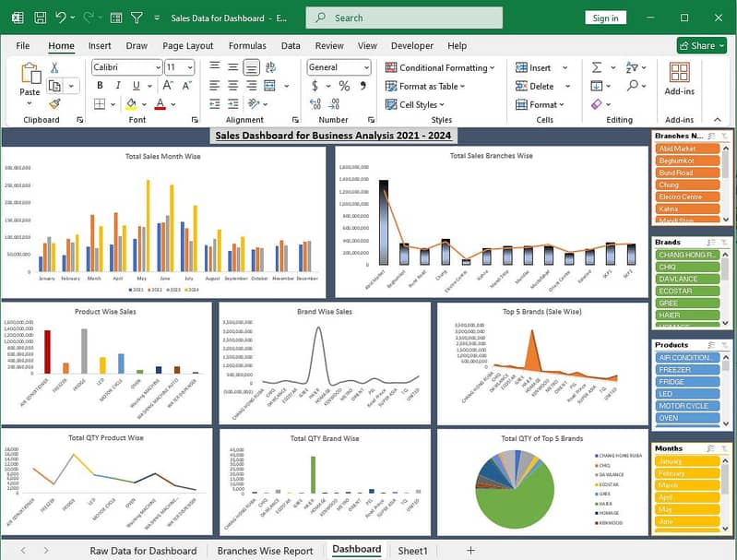Viewport: 737px width, 560px height.
Task: Increase font size icon
Action: pos(168,86)
